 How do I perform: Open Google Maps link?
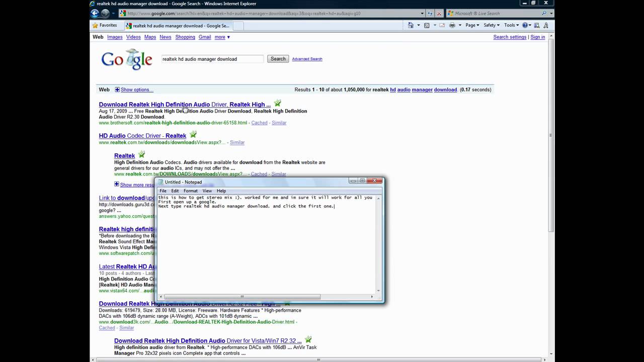(150, 37)
